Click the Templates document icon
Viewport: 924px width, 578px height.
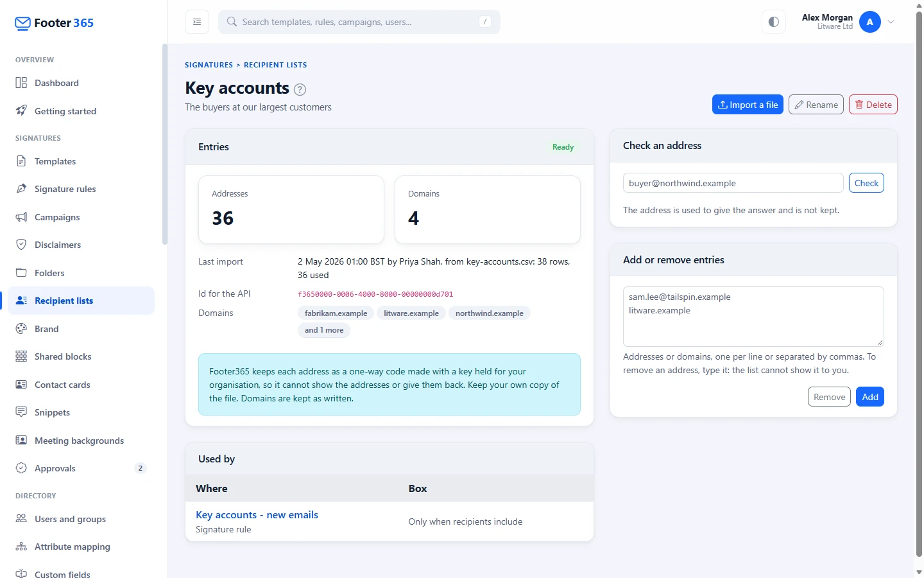(x=21, y=161)
